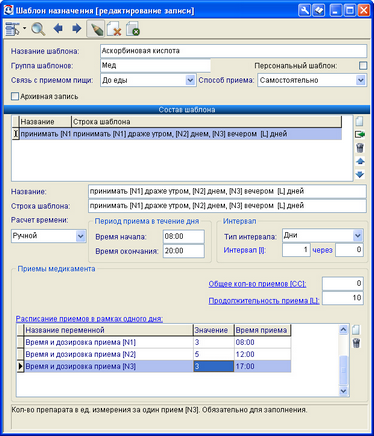Delete schedule entry with trash bin icon
This screenshot has height=436, width=374.
click(356, 343)
